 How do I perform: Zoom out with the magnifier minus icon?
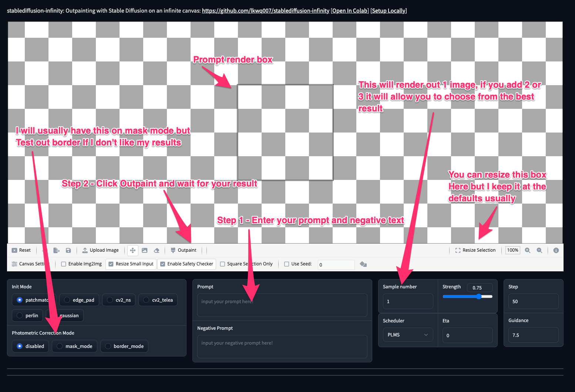(539, 250)
